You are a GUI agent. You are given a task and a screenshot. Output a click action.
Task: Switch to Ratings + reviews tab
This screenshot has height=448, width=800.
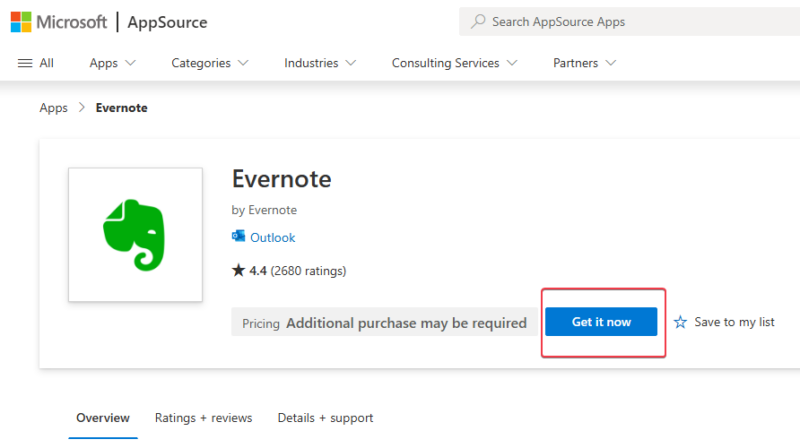click(204, 418)
